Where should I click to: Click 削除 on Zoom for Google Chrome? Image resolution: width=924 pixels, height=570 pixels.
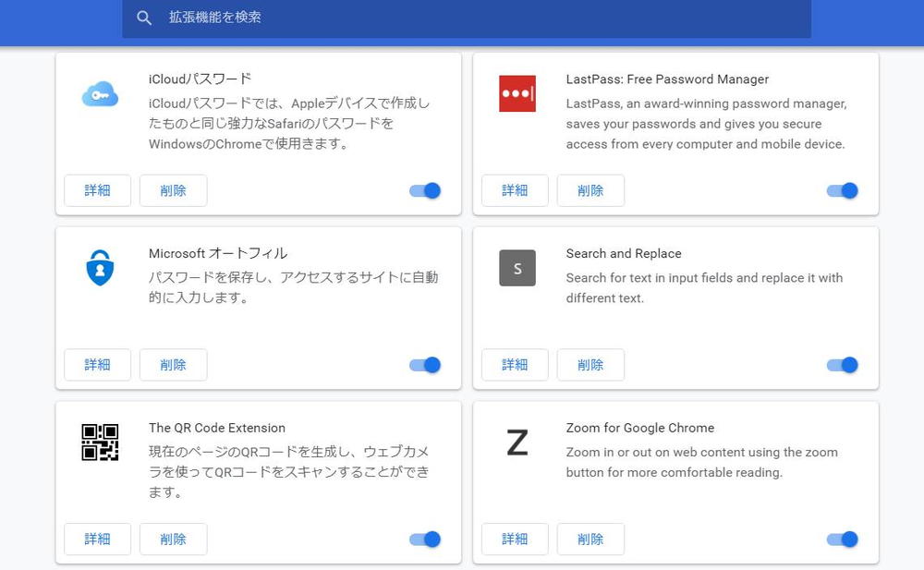[590, 540]
